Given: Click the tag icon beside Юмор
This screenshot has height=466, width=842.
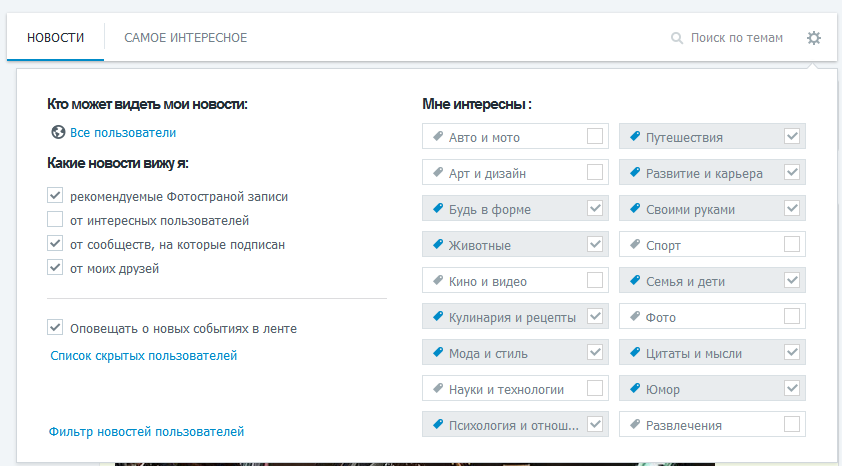Looking at the screenshot, I should point(635,388).
